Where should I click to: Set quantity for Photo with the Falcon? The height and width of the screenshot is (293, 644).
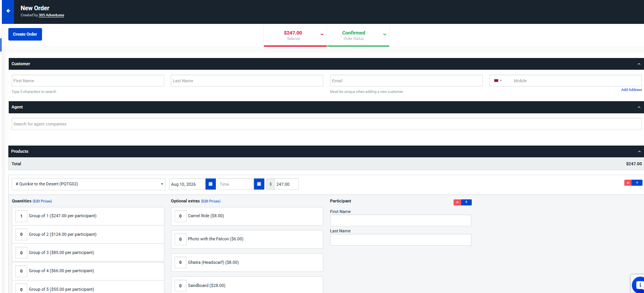point(180,239)
